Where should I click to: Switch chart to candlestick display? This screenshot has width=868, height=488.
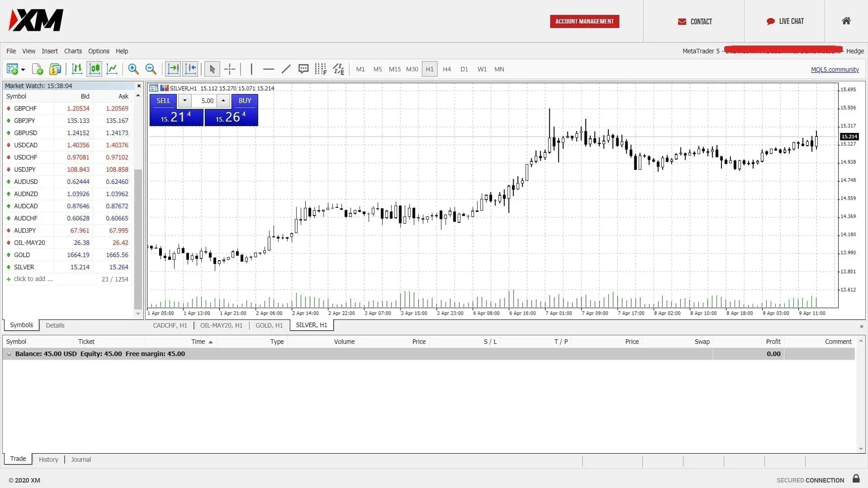(94, 69)
